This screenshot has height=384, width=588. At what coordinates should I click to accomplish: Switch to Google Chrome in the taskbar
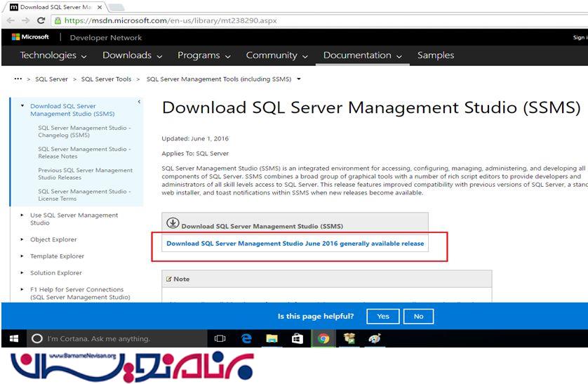(323, 338)
